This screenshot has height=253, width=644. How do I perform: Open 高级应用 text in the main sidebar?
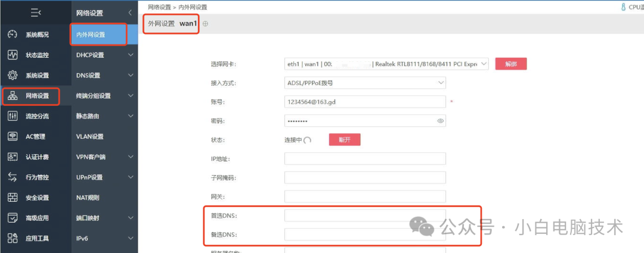(37, 218)
